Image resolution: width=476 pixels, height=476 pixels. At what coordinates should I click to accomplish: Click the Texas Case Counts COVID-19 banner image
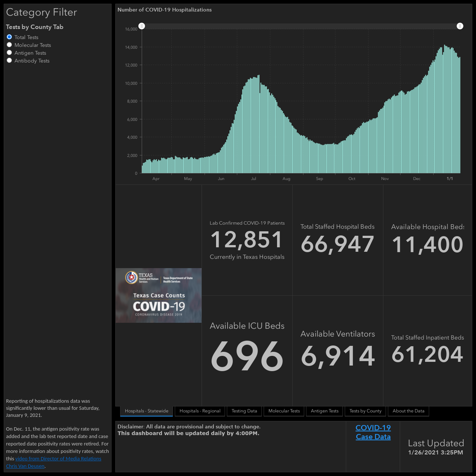[158, 295]
